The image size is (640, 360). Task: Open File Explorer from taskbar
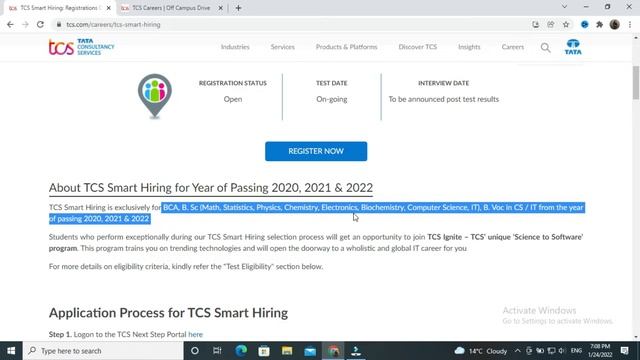(x=287, y=351)
